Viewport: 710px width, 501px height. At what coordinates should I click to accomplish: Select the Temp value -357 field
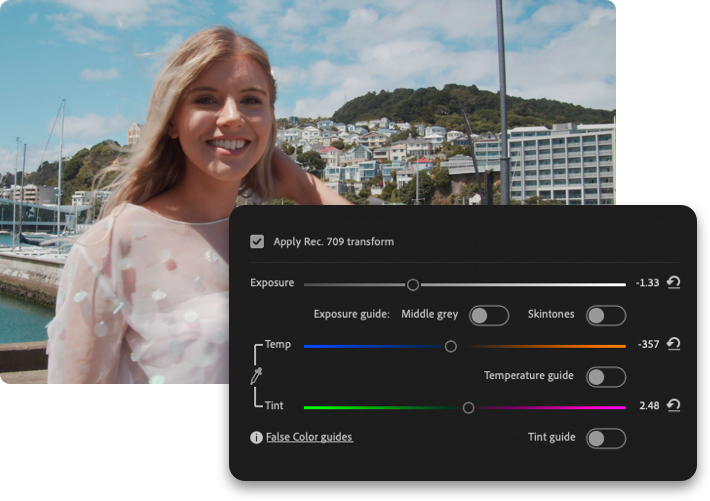648,345
